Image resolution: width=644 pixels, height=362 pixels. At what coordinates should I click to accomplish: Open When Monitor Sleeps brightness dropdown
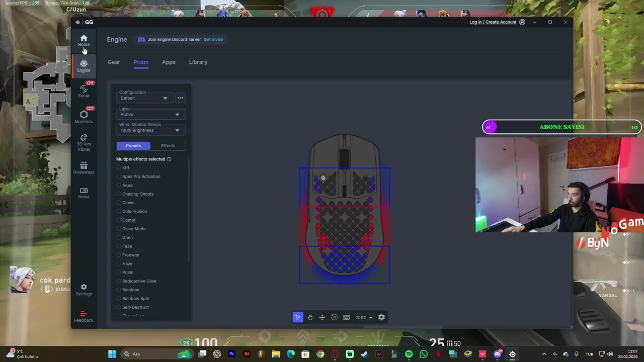[x=151, y=130]
